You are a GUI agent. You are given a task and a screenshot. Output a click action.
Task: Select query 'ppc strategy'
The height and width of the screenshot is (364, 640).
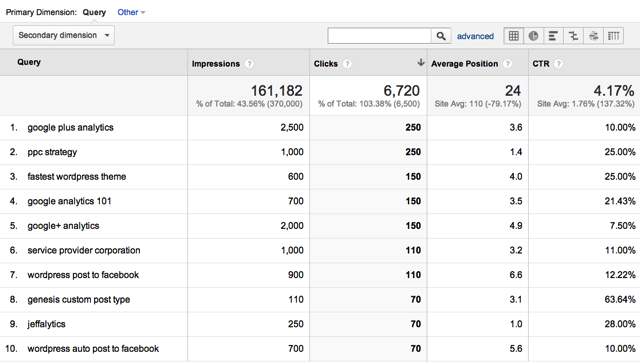pyautogui.click(x=52, y=152)
